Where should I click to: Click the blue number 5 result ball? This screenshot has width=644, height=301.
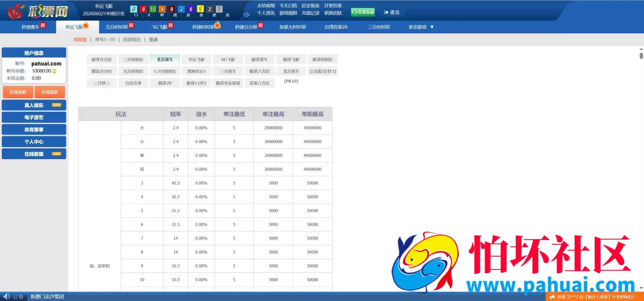134,9
